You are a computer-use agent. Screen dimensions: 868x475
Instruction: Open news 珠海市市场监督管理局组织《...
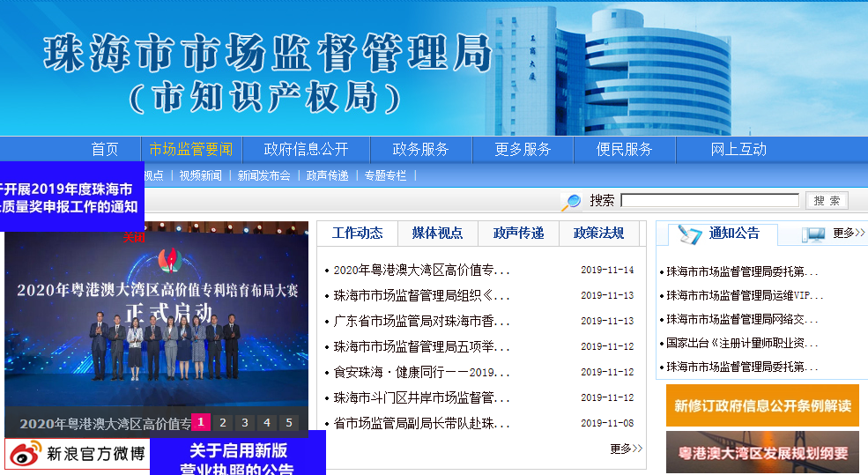(x=421, y=295)
